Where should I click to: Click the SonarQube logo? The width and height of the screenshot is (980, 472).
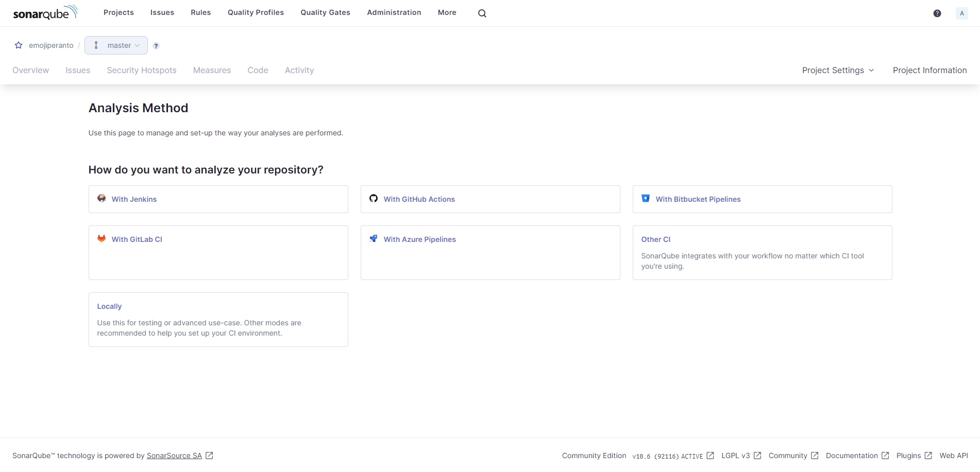point(45,13)
